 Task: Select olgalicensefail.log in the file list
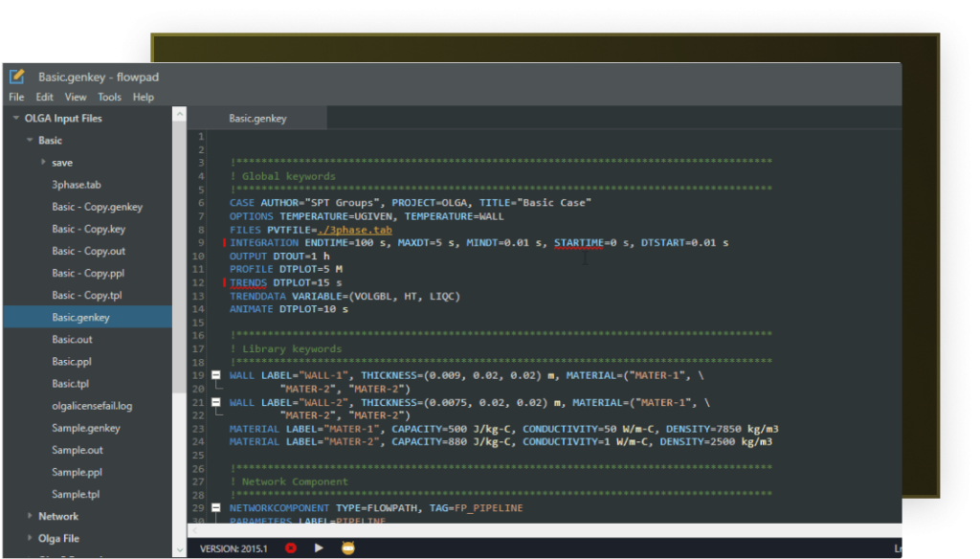pyautogui.click(x=92, y=406)
